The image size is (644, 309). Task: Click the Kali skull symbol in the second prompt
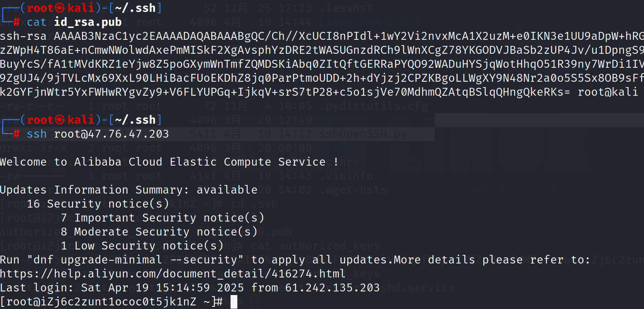[60, 120]
